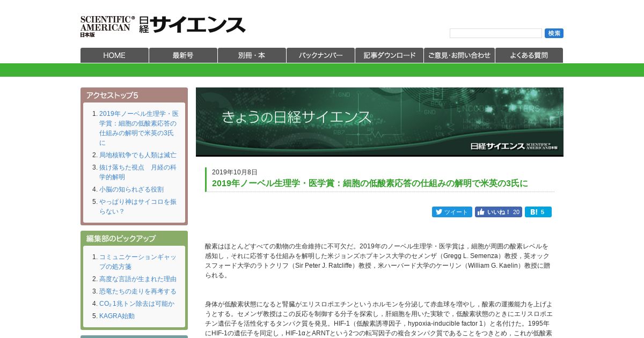Open link 高度な言語が生まれた理由
This screenshot has height=338, width=644.
(138, 279)
